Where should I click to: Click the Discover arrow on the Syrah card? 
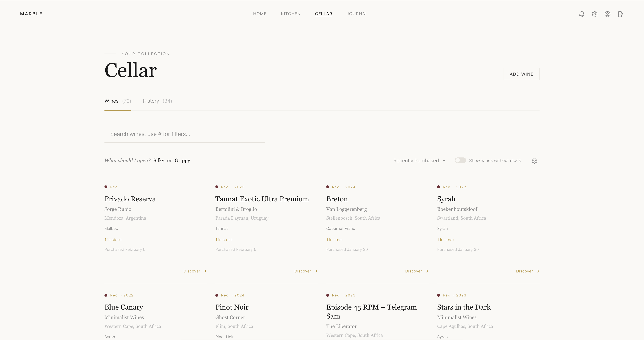coord(528,271)
